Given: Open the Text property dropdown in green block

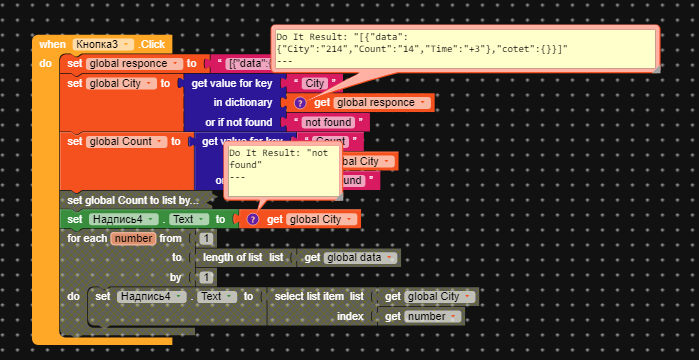Looking at the screenshot, I should tap(189, 219).
